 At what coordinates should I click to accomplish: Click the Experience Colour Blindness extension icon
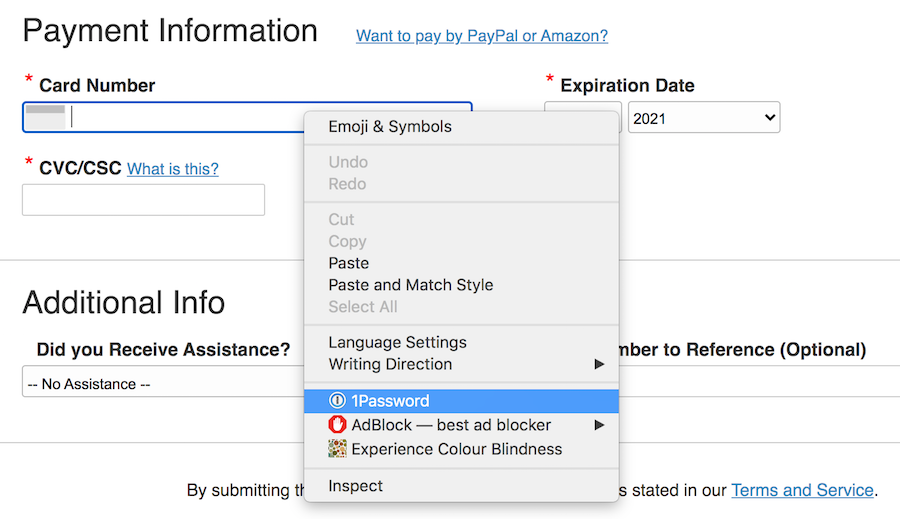click(x=337, y=449)
